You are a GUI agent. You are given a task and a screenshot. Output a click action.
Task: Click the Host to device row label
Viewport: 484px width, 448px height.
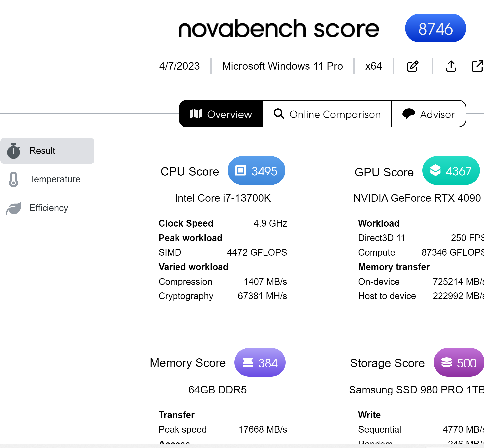pos(387,296)
